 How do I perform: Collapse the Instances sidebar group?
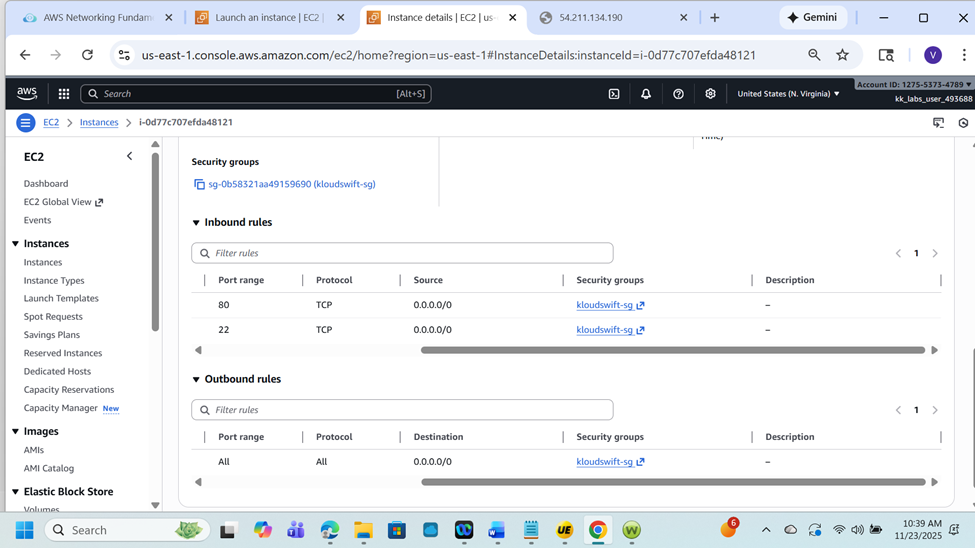pos(16,244)
